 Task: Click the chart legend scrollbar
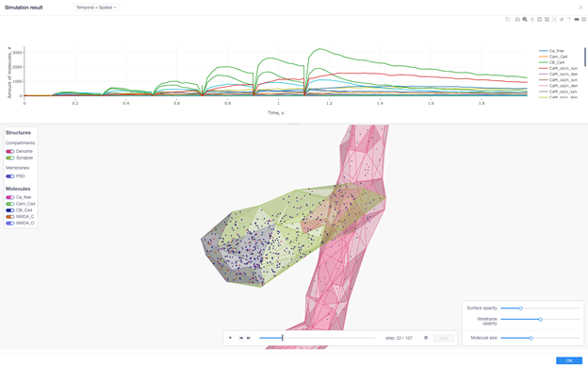coord(584,57)
